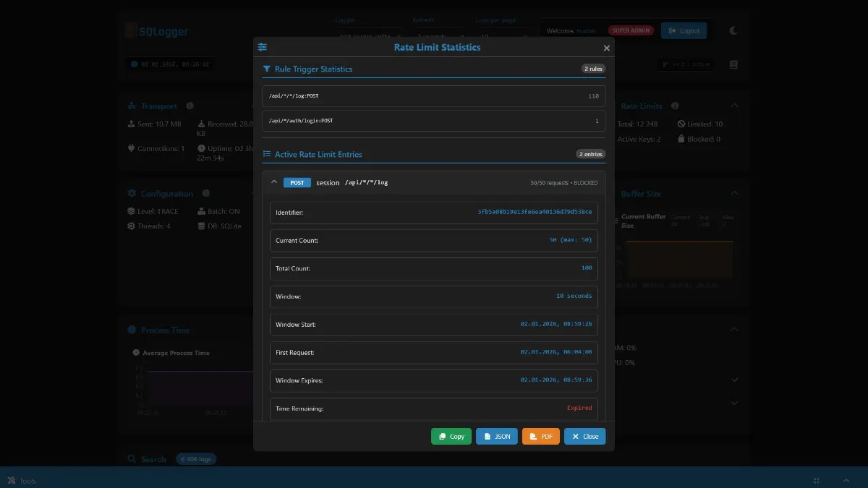Image resolution: width=868 pixels, height=488 pixels.
Task: Click the Level layers icon in Configuration
Action: coord(131,211)
